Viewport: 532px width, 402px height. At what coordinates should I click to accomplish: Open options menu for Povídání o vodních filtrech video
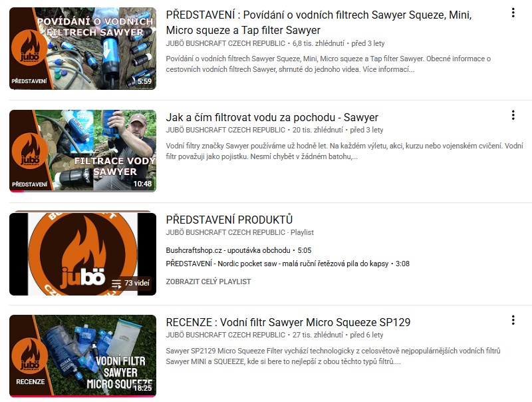[513, 13]
